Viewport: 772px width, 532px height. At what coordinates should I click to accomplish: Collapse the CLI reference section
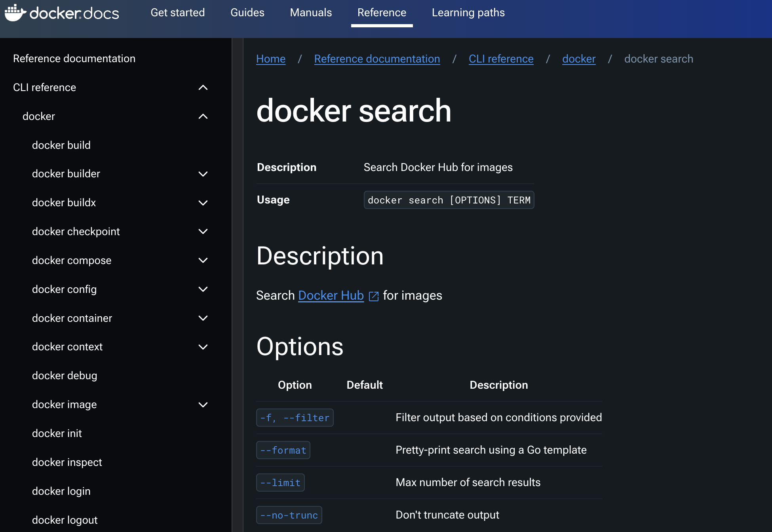coord(203,87)
